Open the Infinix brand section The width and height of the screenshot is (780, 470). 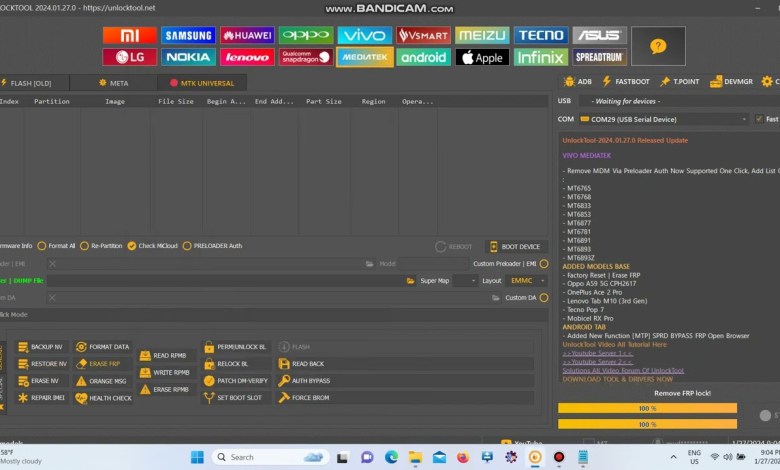[541, 57]
